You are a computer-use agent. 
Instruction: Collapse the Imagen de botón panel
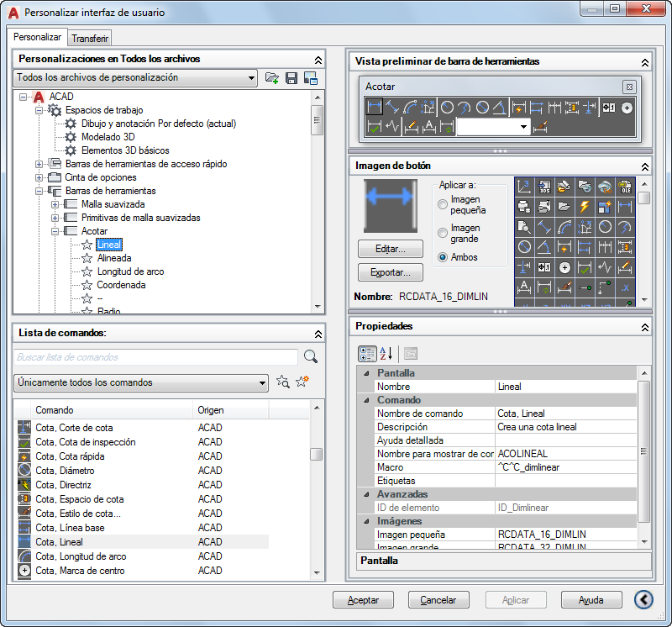point(644,166)
